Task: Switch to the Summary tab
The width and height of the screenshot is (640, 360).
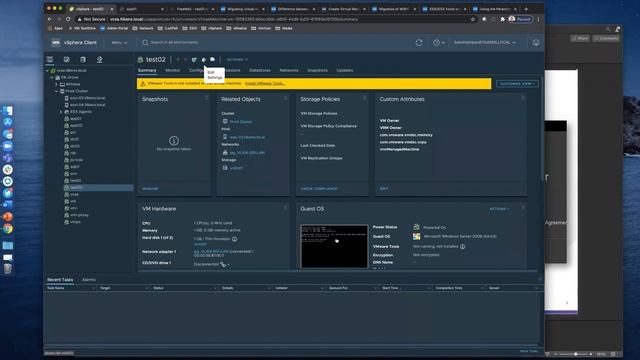Action: 147,70
